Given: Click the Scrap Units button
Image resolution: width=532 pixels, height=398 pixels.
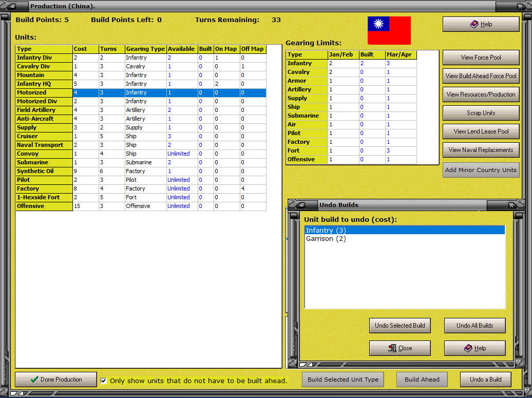Looking at the screenshot, I should 481,113.
